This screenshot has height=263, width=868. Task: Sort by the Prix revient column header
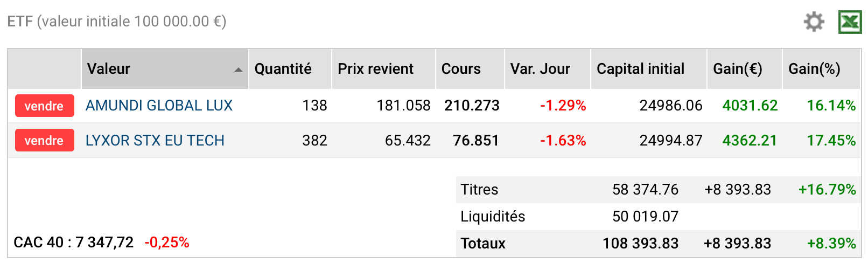point(383,69)
